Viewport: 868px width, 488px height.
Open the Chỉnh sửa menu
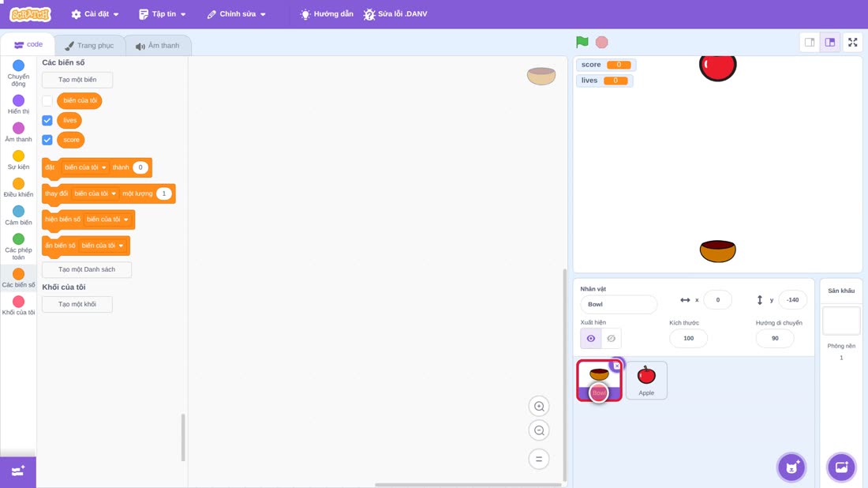click(x=237, y=14)
